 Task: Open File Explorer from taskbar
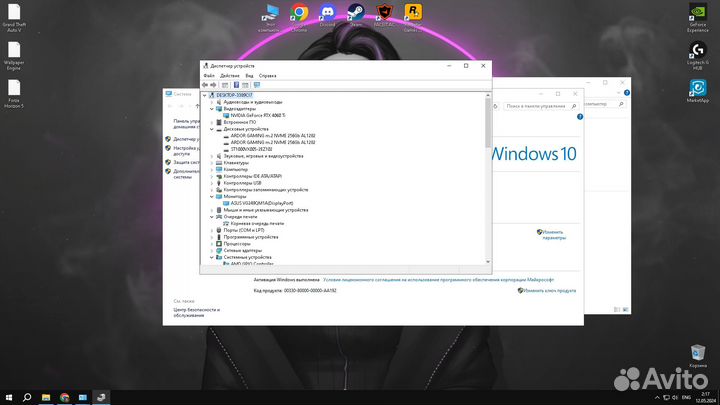pyautogui.click(x=46, y=398)
